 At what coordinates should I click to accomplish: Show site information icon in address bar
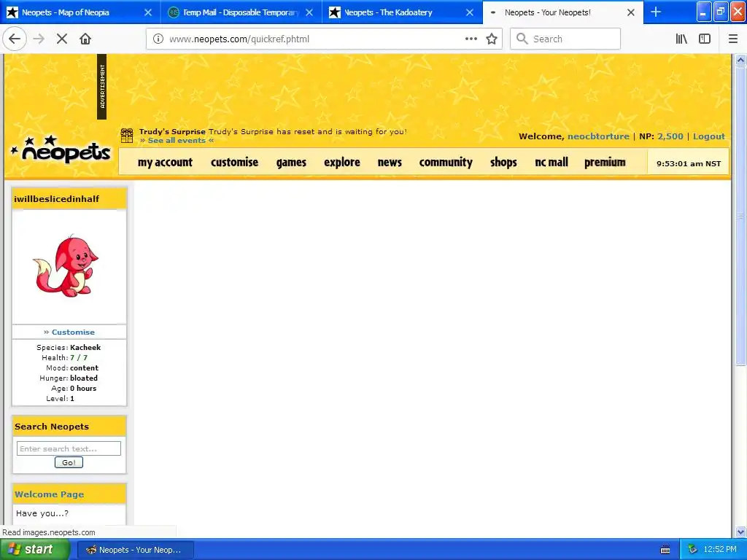pyautogui.click(x=158, y=39)
